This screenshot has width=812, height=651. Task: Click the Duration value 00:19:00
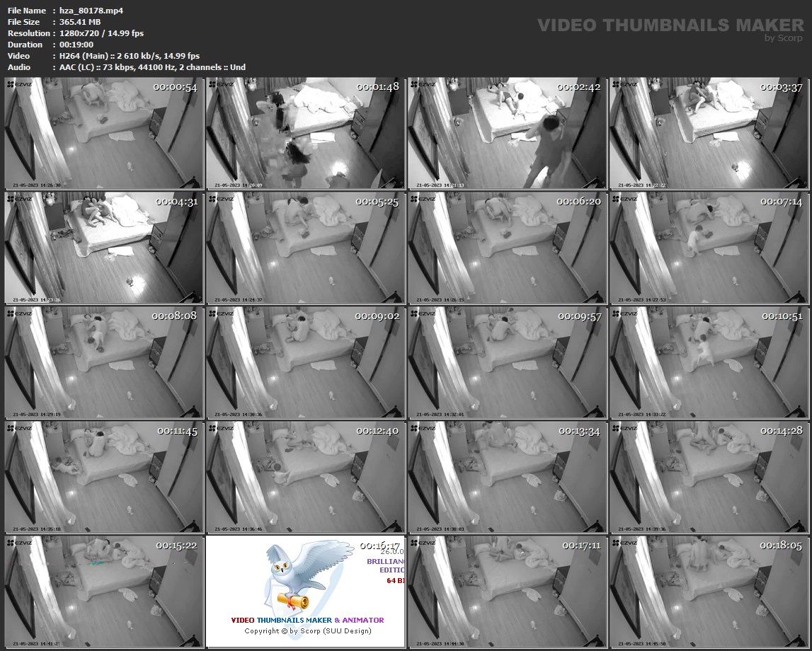coord(76,45)
